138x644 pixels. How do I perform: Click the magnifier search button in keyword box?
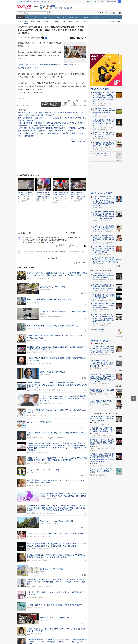tap(49, 13)
